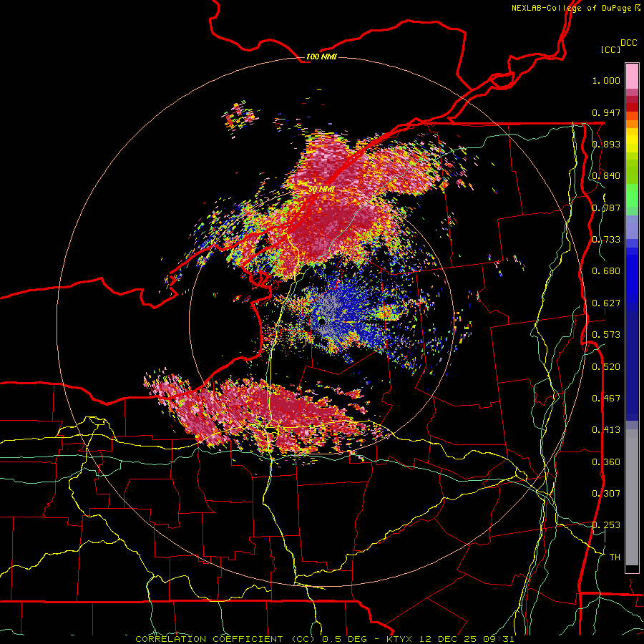This screenshot has width=644, height=644.
Task: Click the 0.680 scale value
Action: [606, 271]
